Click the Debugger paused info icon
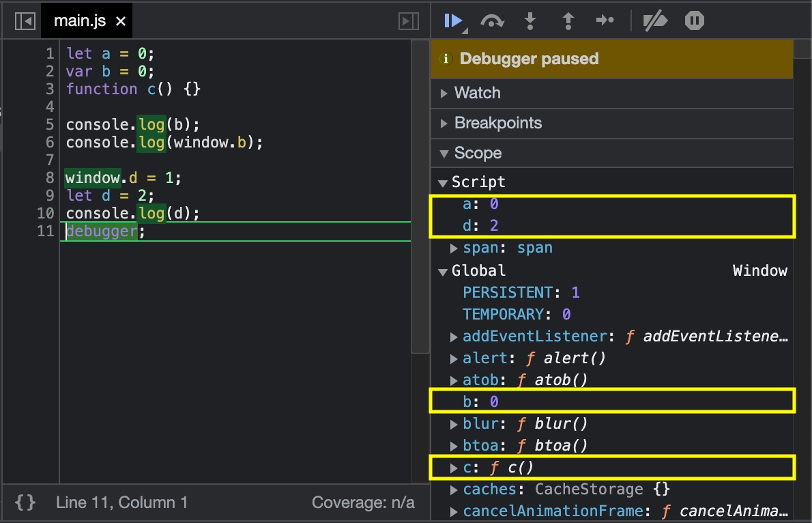 446,59
